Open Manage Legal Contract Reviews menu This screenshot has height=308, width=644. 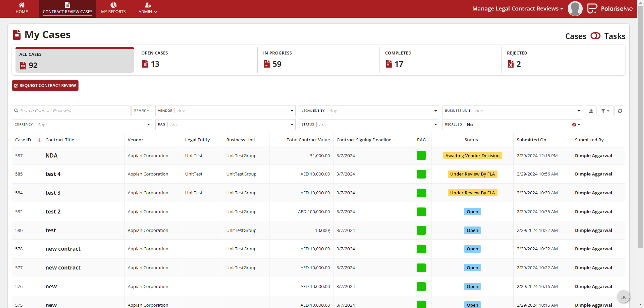click(x=518, y=9)
